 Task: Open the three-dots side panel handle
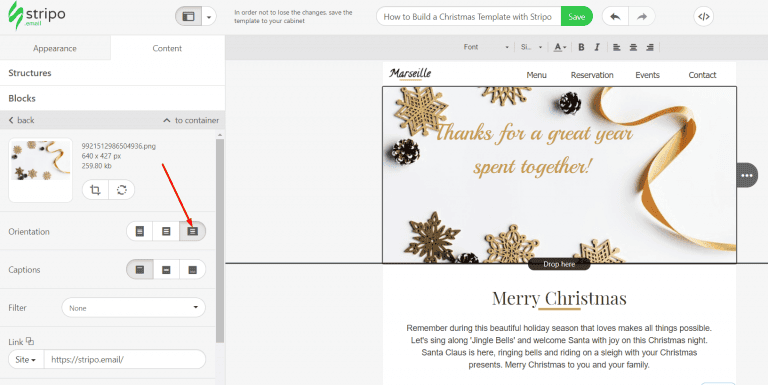[747, 175]
